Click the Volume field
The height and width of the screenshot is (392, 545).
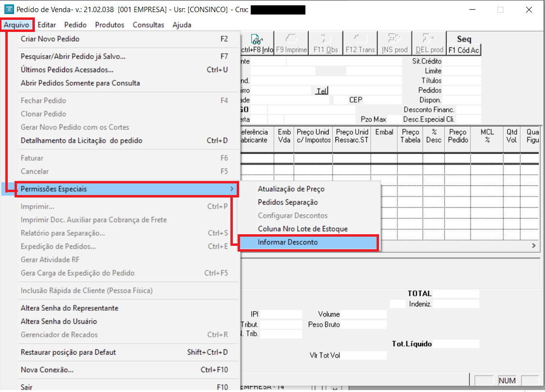pos(363,314)
